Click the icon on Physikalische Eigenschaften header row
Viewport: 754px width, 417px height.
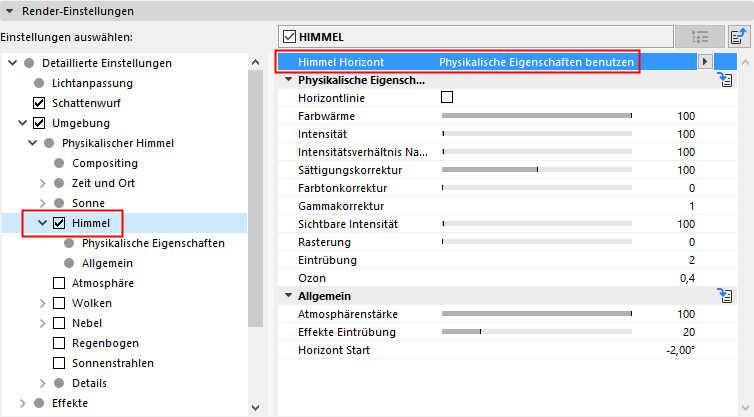[x=727, y=80]
